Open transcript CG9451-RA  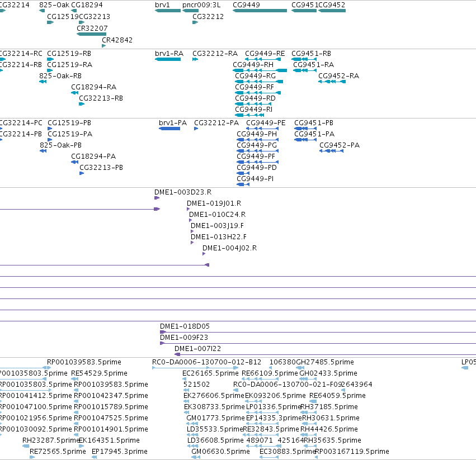305,70
